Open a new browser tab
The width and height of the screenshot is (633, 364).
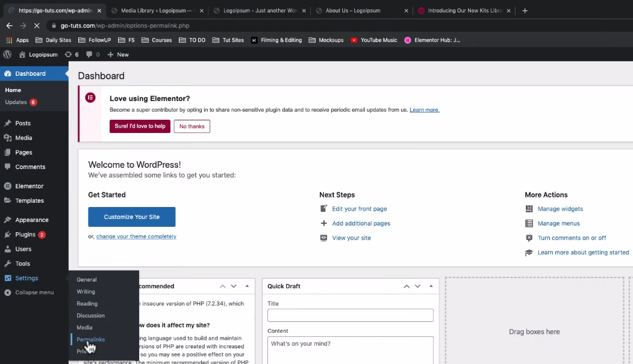(525, 10)
